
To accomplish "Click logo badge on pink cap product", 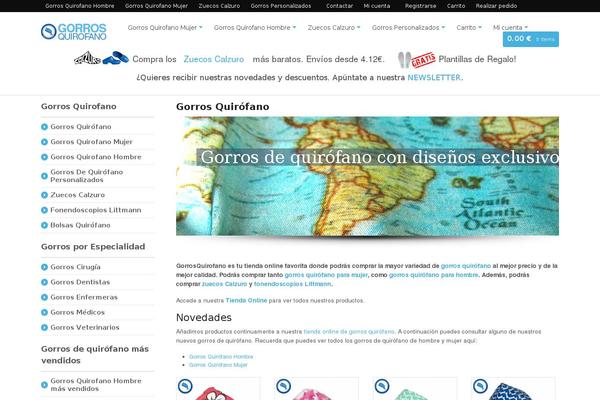I will (284, 386).
